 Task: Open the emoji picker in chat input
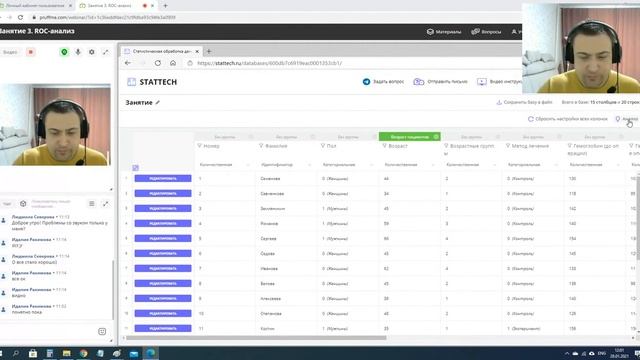[102, 331]
